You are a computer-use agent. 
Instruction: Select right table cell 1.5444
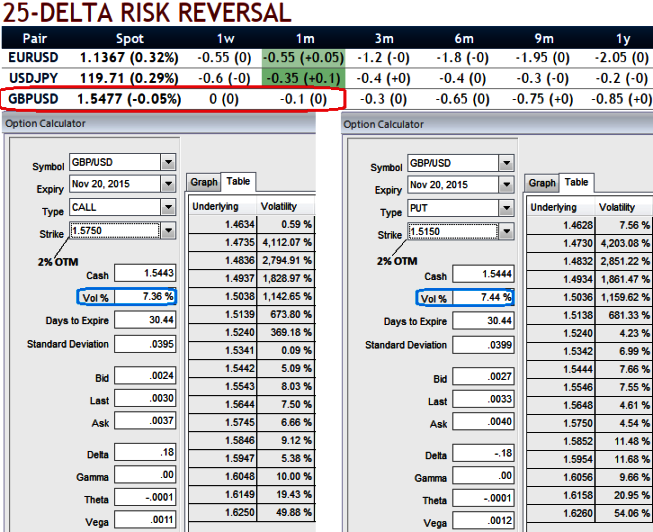(x=561, y=369)
